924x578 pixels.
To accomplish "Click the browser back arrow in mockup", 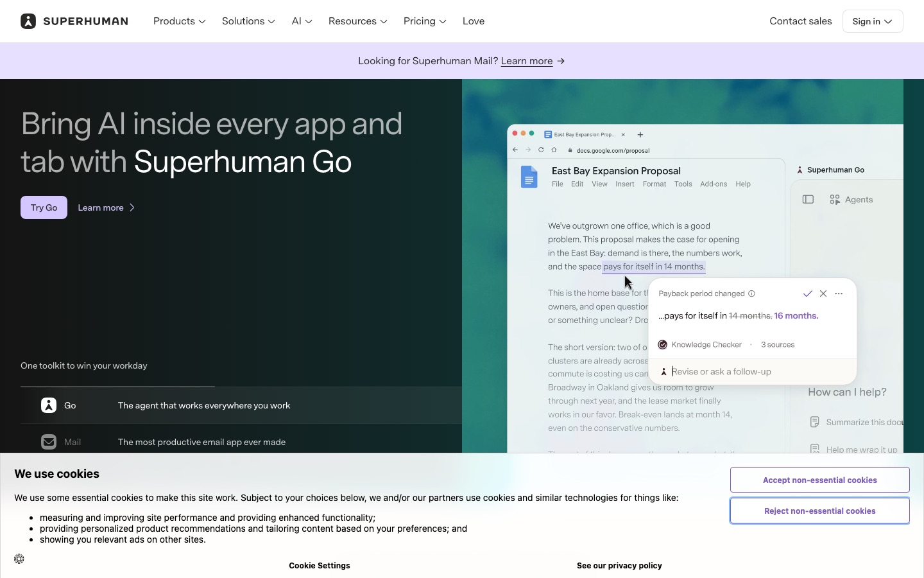I will tap(515, 150).
